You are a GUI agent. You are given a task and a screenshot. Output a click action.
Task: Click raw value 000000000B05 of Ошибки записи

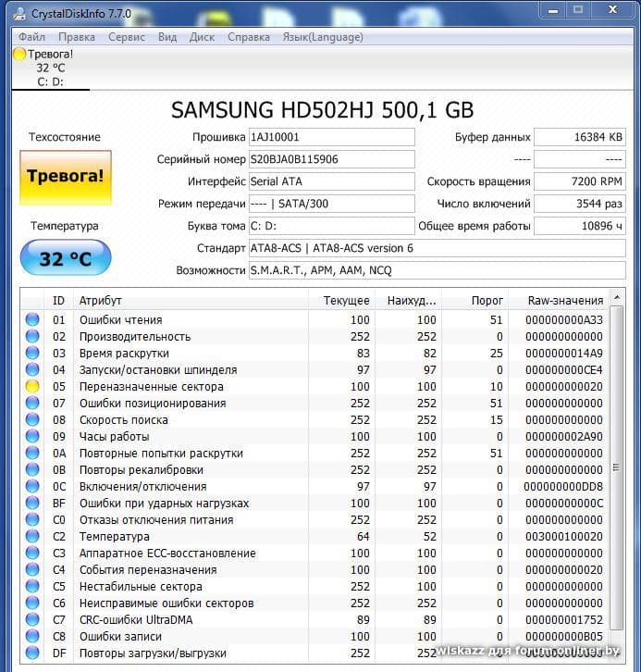(564, 637)
